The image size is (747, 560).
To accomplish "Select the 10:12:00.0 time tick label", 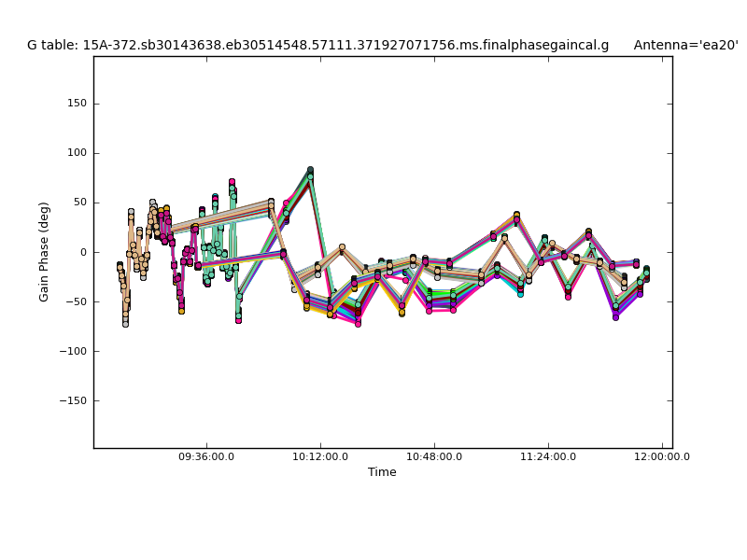I will coord(320,457).
